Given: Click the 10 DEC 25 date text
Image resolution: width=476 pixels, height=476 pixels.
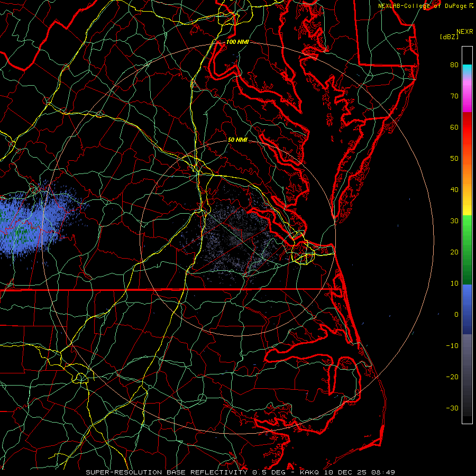Looking at the screenshot, I should coord(346,472).
